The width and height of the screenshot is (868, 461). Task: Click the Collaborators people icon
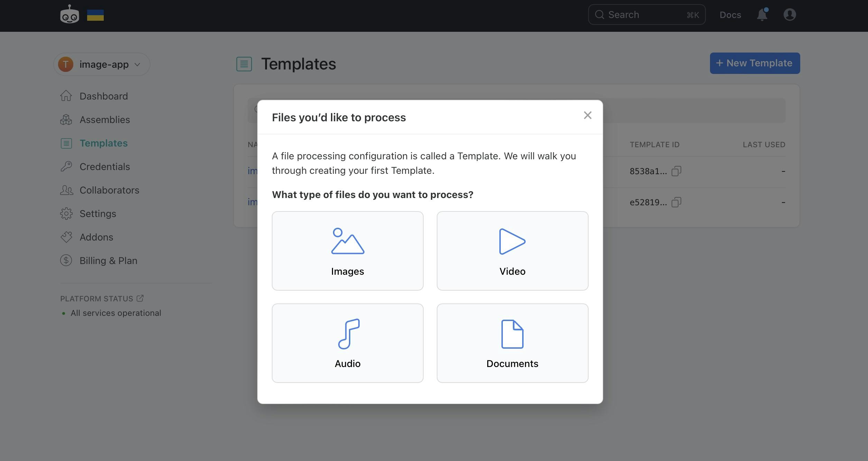point(66,190)
